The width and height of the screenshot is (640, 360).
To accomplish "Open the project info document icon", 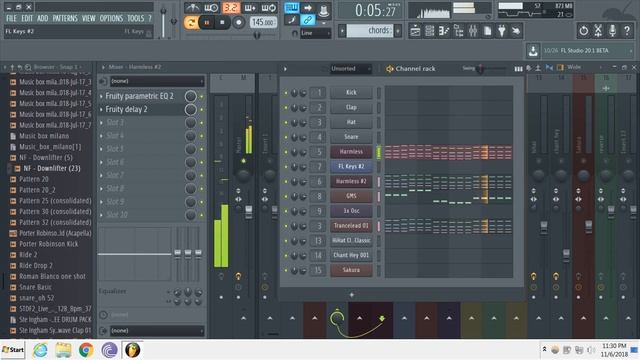I will 487,31.
